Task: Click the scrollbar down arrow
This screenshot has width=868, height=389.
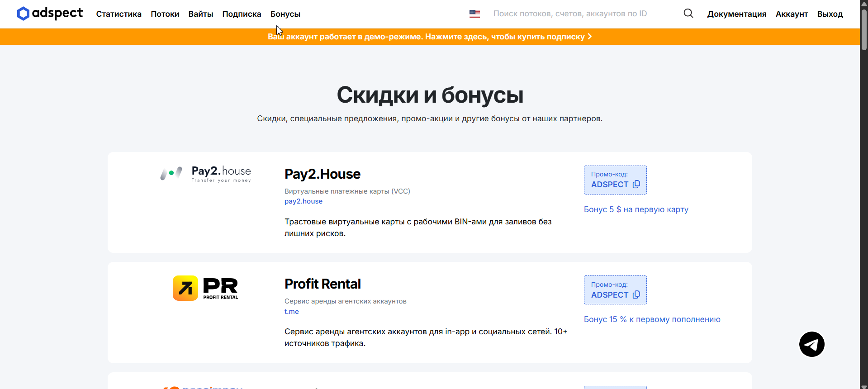Action: tap(864, 386)
